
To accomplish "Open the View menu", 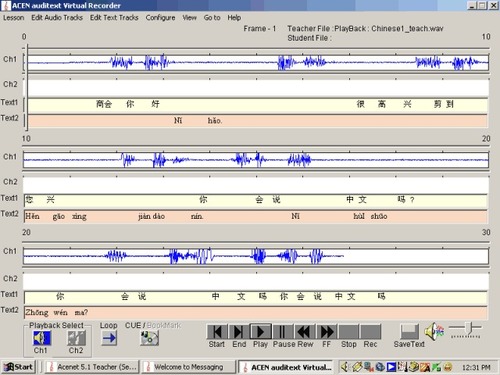I will tap(189, 18).
